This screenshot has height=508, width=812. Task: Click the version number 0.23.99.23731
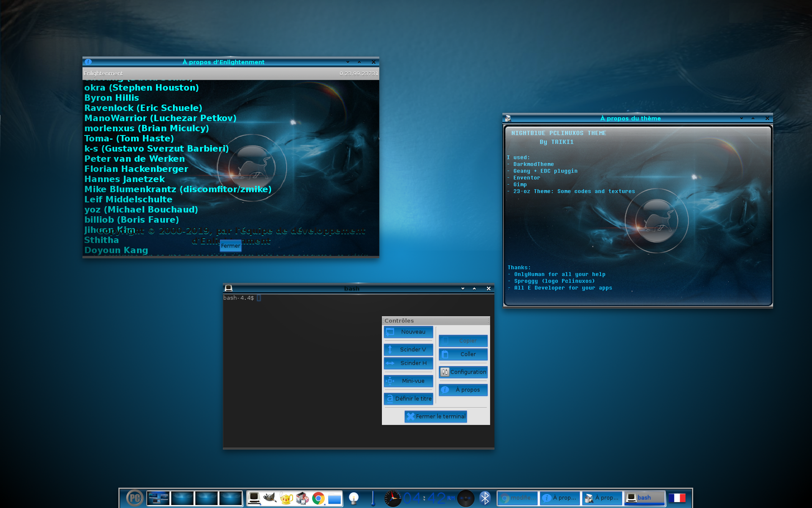(359, 74)
